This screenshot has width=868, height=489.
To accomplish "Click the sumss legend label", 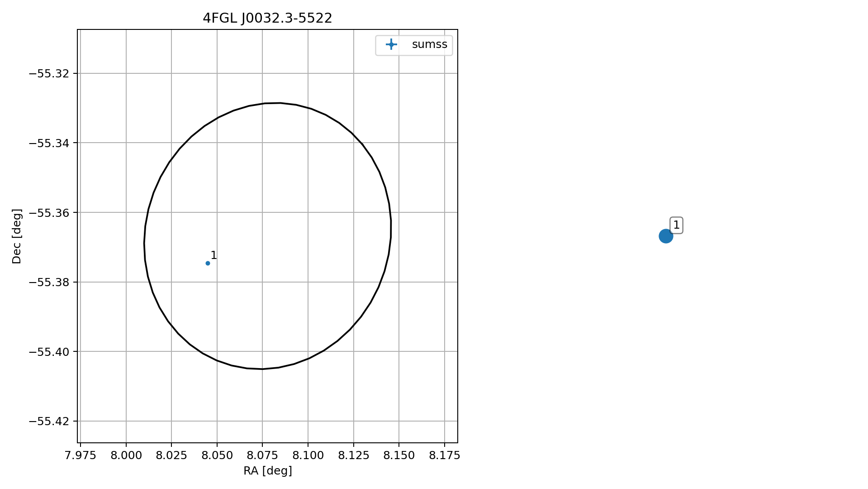I will [429, 44].
